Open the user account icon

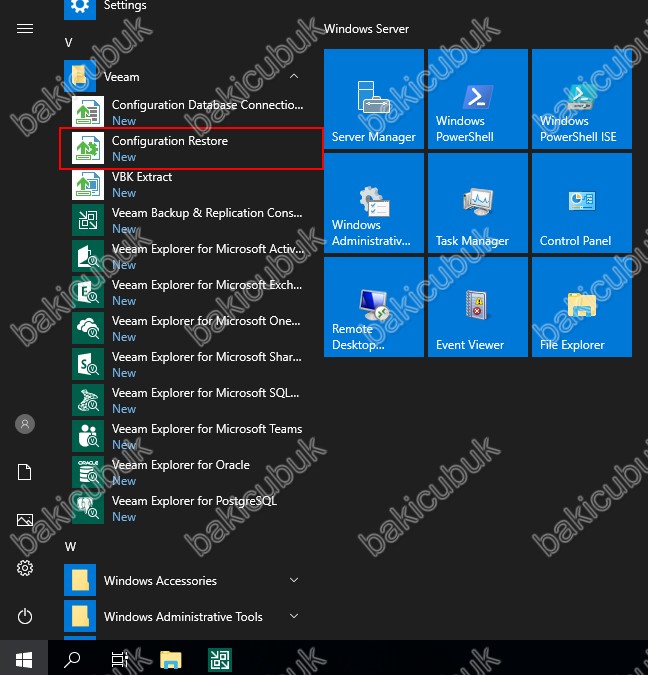tap(25, 424)
